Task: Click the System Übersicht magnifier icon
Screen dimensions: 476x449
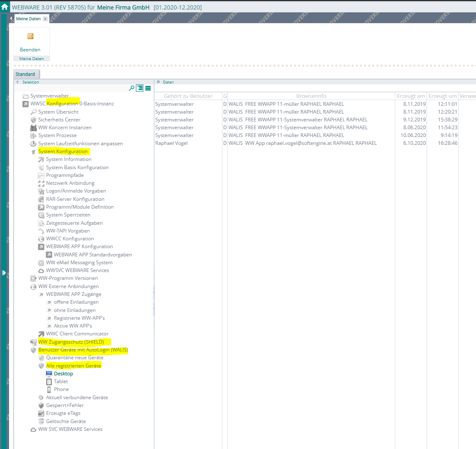Action: pos(33,112)
